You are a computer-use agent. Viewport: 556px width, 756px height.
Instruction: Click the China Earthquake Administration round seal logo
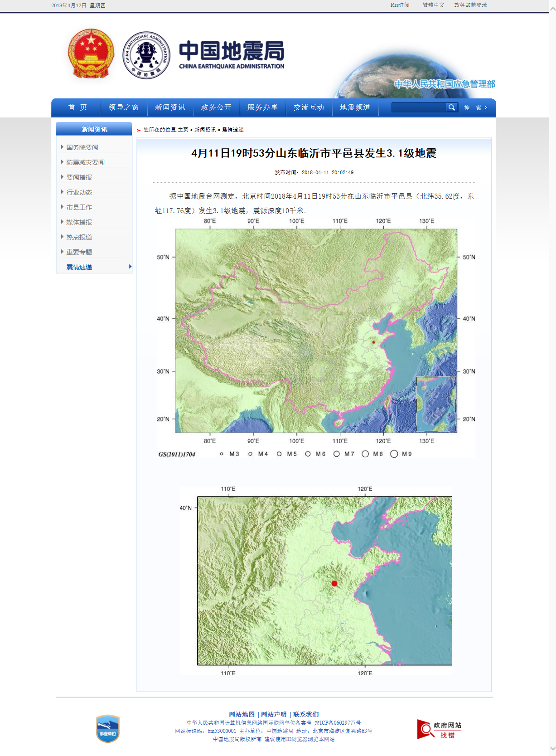[x=146, y=55]
